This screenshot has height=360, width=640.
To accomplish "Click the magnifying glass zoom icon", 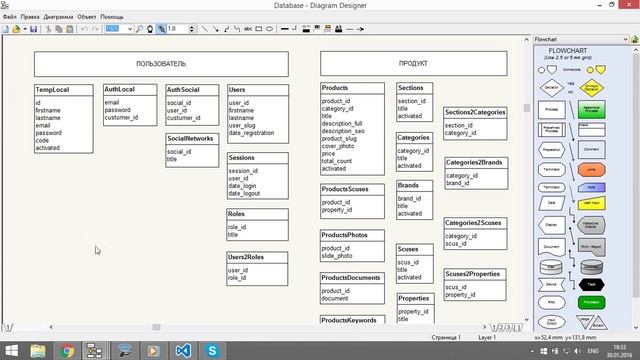I will tap(140, 29).
